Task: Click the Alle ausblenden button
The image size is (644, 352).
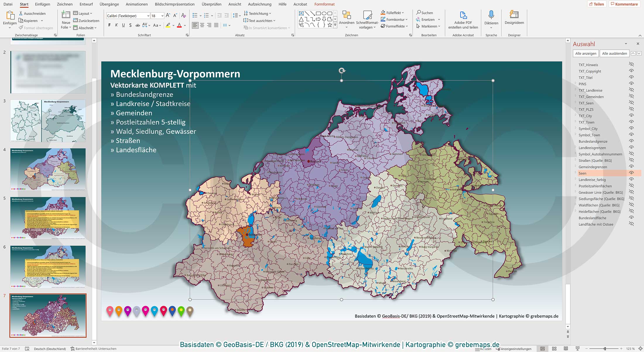Action: tap(614, 53)
